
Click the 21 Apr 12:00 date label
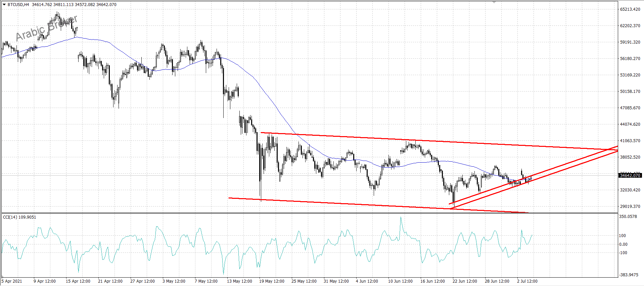pos(110,281)
